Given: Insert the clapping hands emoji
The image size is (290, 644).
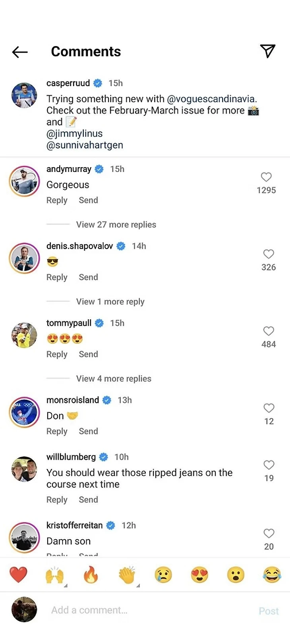Looking at the screenshot, I should [x=127, y=575].
